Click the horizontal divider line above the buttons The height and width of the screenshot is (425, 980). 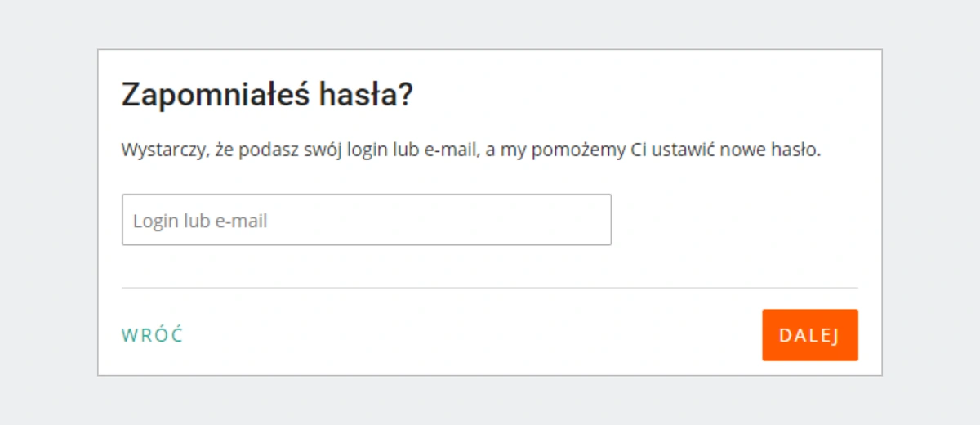pyautogui.click(x=490, y=288)
